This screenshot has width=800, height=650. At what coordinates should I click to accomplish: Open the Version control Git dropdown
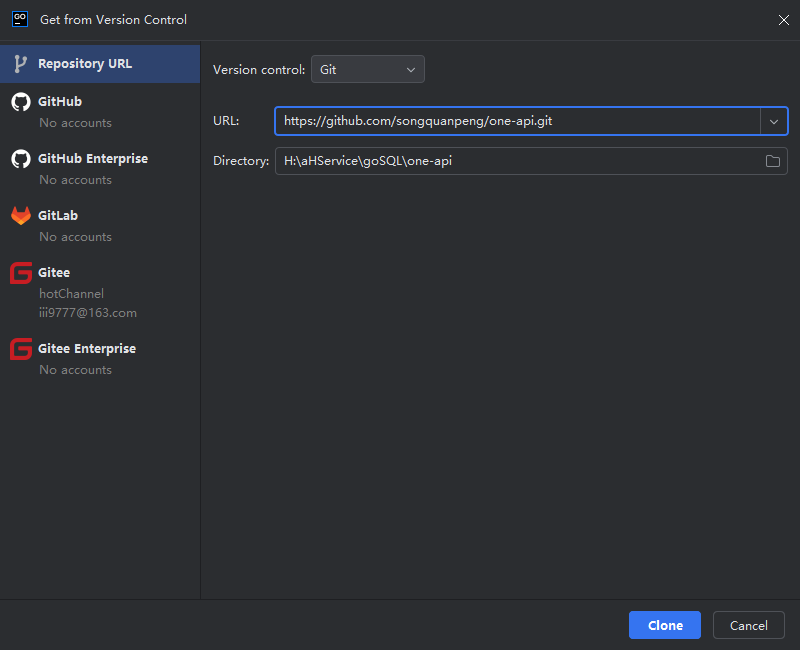click(x=367, y=70)
